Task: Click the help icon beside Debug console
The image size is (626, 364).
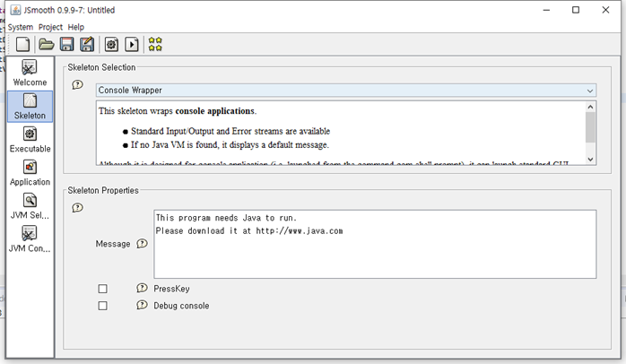Action: coord(142,305)
